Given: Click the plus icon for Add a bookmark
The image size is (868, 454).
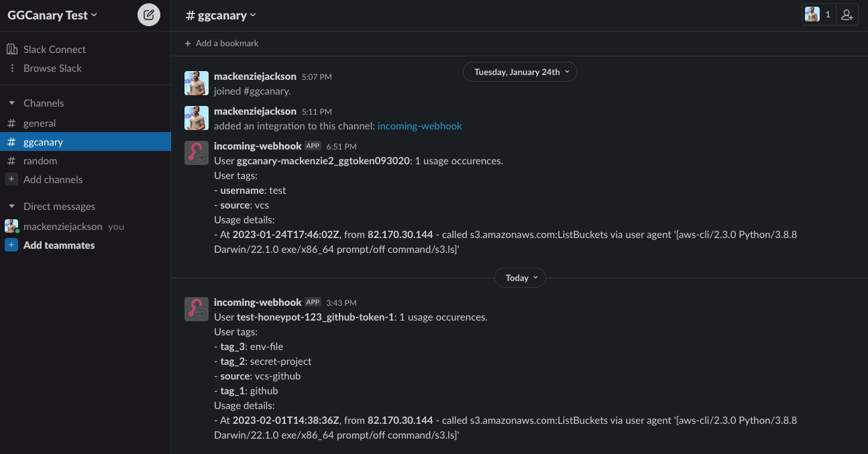Looking at the screenshot, I should pos(188,43).
